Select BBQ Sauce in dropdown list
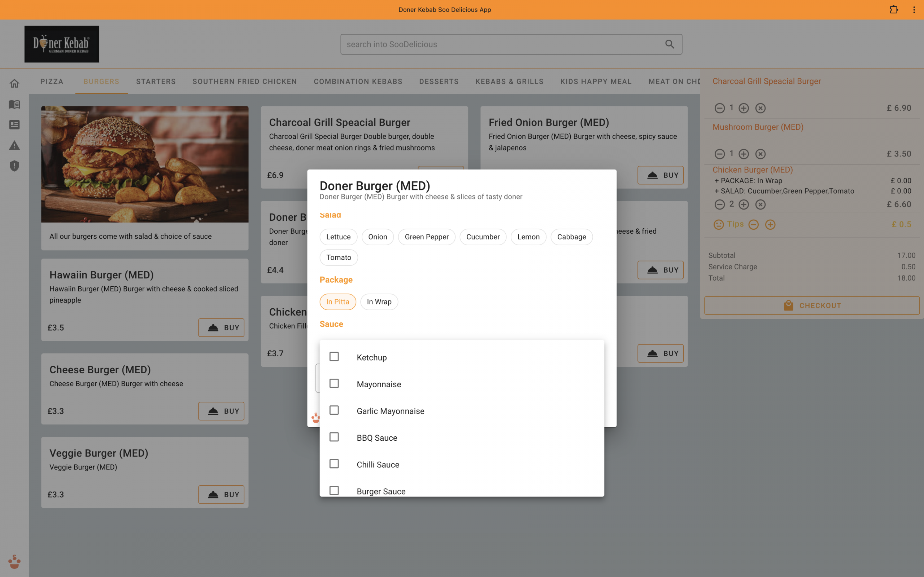This screenshot has height=577, width=924. click(334, 437)
